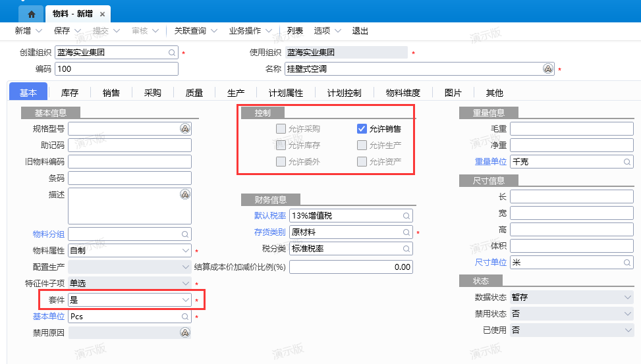Viewport: 641px width, 364px height.
Task: Switch to the 库存 tab
Action: [69, 93]
